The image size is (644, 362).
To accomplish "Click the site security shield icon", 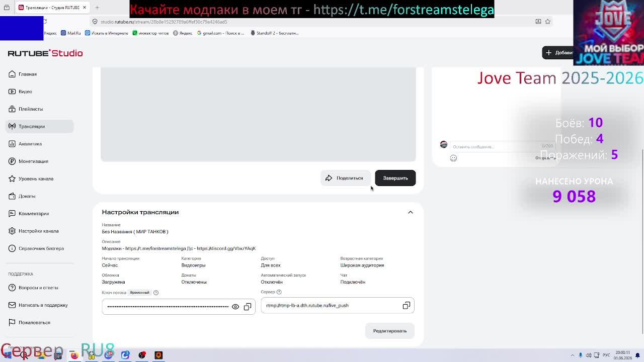I will [95, 22].
